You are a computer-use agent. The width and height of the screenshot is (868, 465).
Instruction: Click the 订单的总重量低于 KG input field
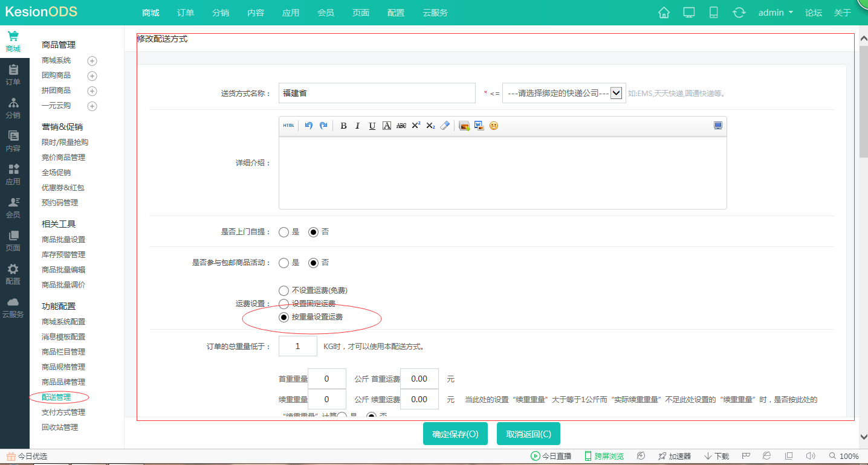(298, 346)
